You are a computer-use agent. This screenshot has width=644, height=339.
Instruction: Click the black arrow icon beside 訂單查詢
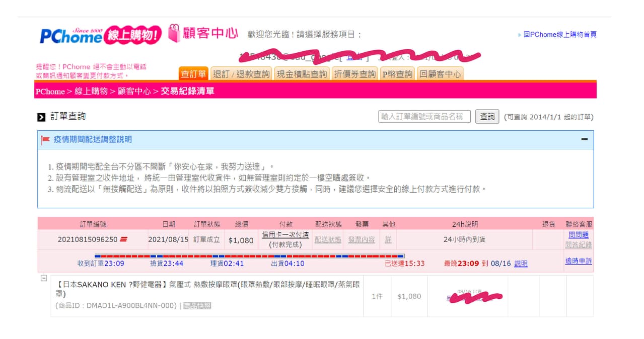pos(41,117)
